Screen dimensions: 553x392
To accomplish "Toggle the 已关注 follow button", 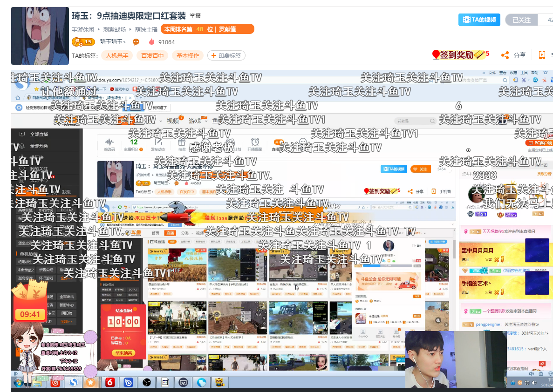I will pos(522,20).
